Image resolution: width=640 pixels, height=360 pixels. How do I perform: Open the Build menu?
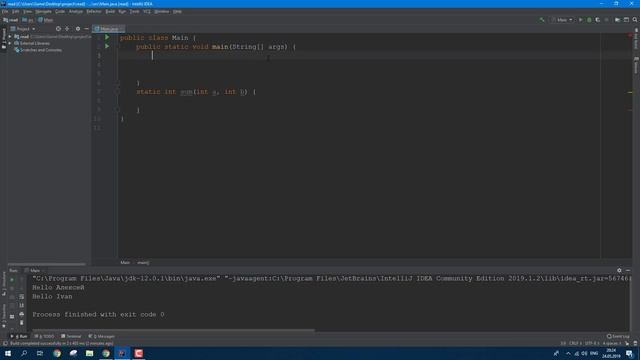(110, 11)
